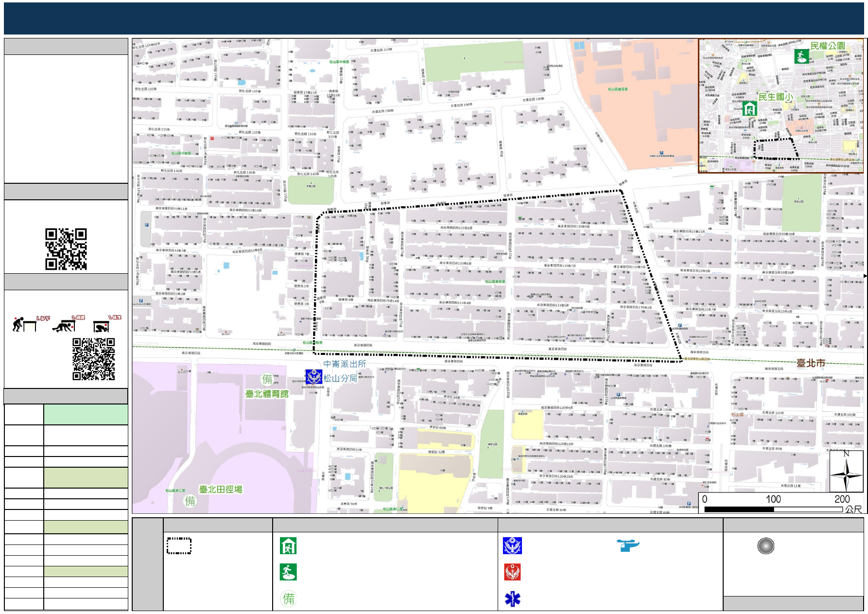Click the 備 marker next to 臺北體育館
The width and height of the screenshot is (868, 614).
(x=267, y=379)
